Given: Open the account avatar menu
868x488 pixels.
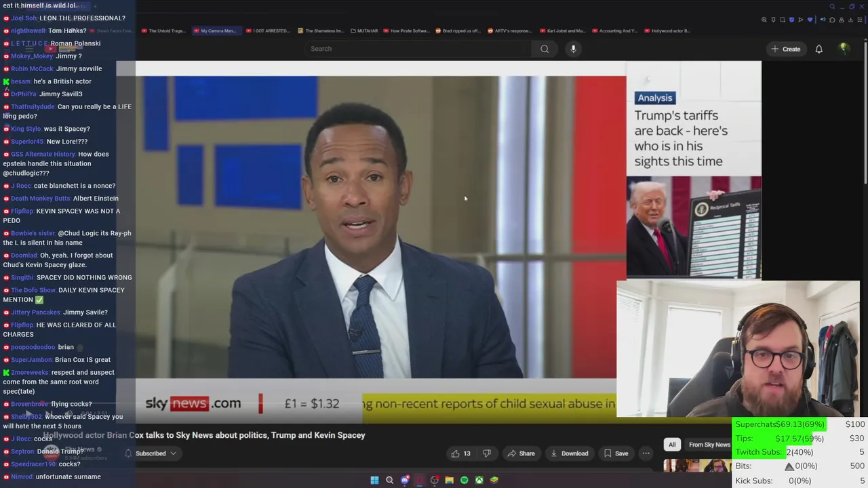Looking at the screenshot, I should [x=844, y=49].
